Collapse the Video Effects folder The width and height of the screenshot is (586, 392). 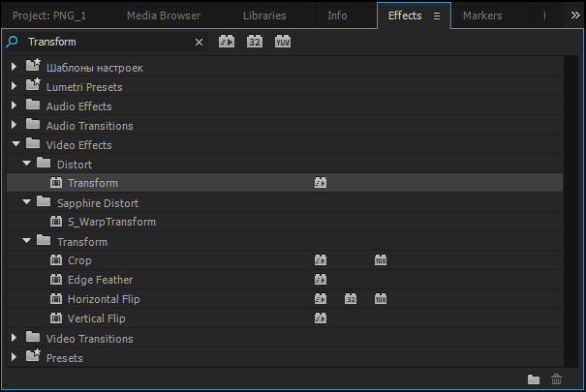point(15,143)
